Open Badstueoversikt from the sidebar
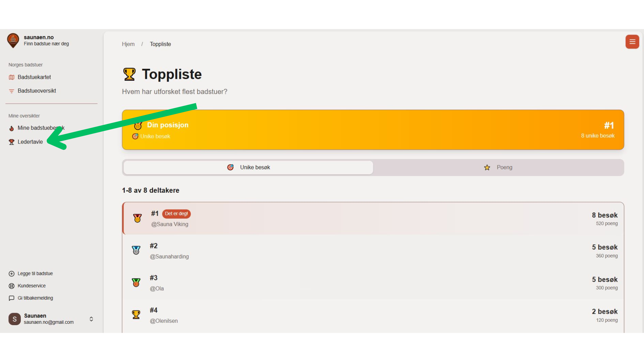 37,91
